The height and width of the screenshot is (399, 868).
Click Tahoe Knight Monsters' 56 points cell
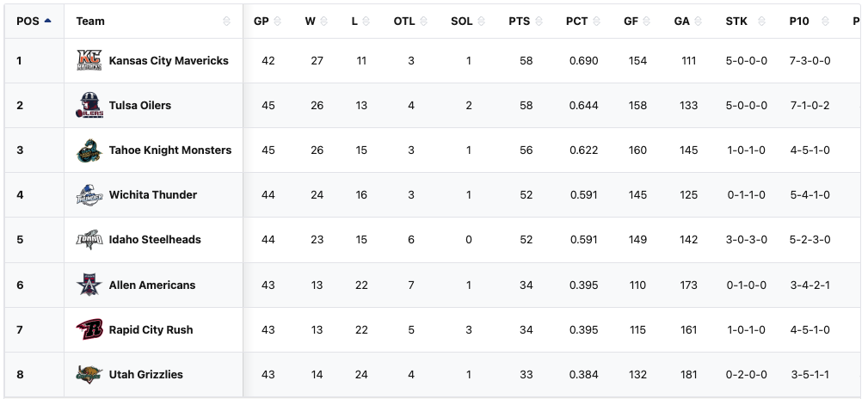pos(526,150)
